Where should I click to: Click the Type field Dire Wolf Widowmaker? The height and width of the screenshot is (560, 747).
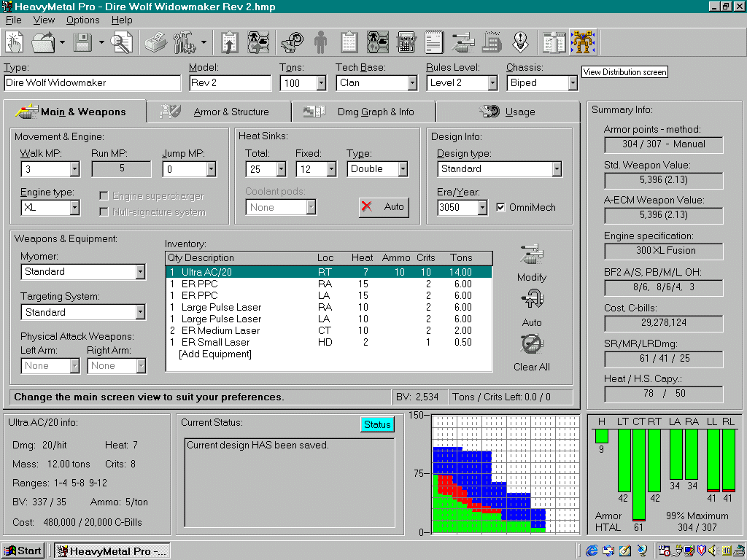[93, 83]
